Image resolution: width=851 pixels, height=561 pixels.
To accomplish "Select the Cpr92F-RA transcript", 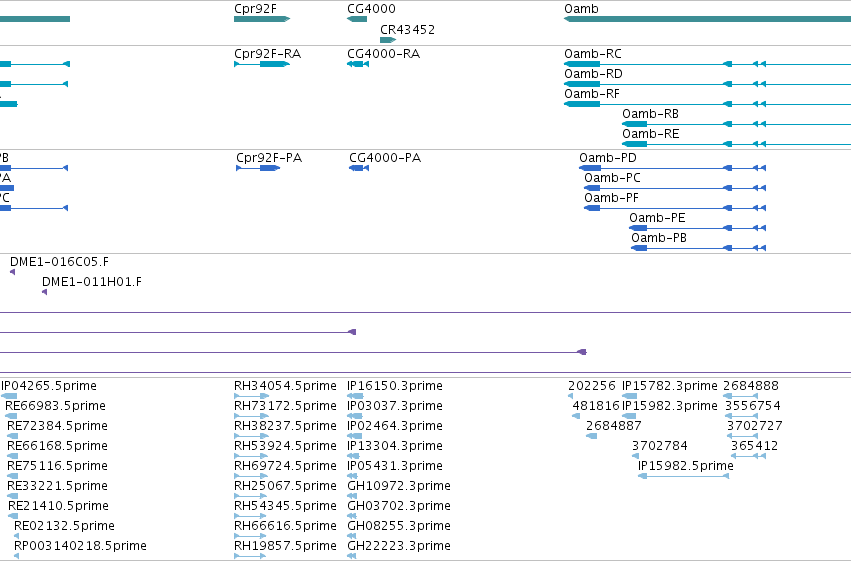I will 262,64.
